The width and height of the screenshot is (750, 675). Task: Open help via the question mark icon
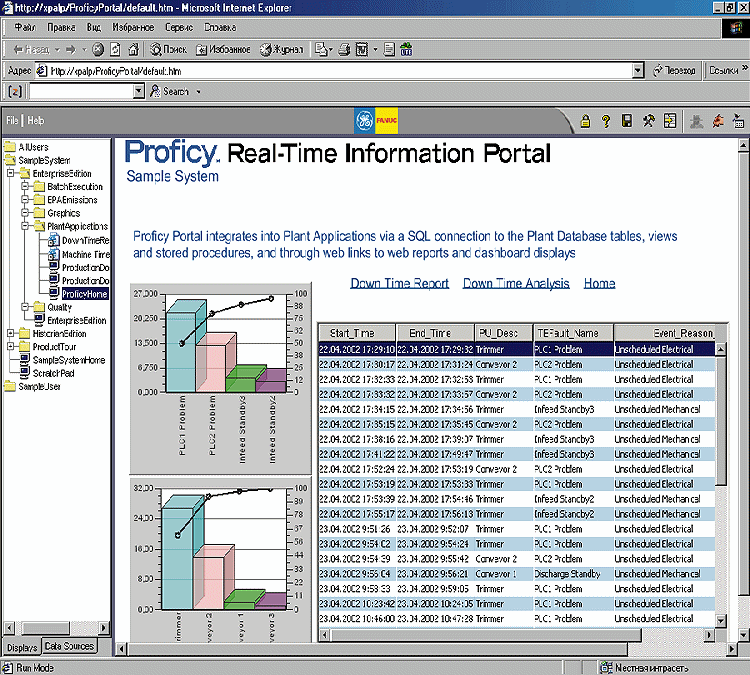click(x=606, y=121)
